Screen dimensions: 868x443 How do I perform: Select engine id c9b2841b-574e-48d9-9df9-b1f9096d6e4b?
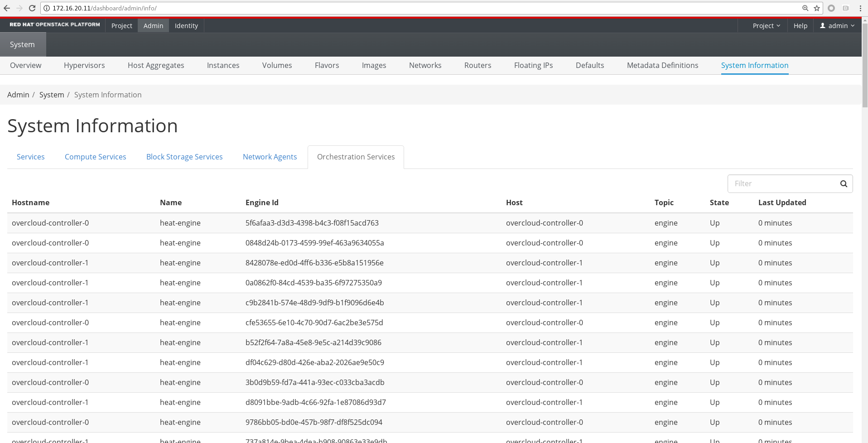click(315, 303)
